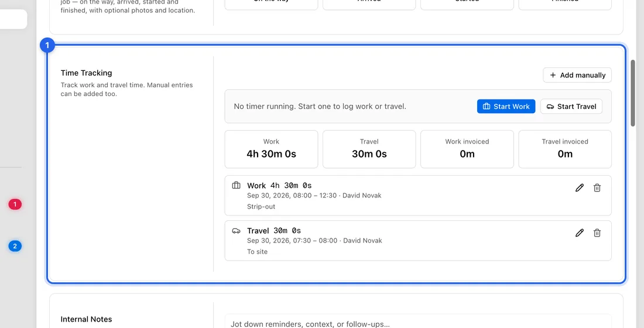The image size is (644, 328).
Task: Click the Internal Notes text field
Action: click(x=418, y=322)
